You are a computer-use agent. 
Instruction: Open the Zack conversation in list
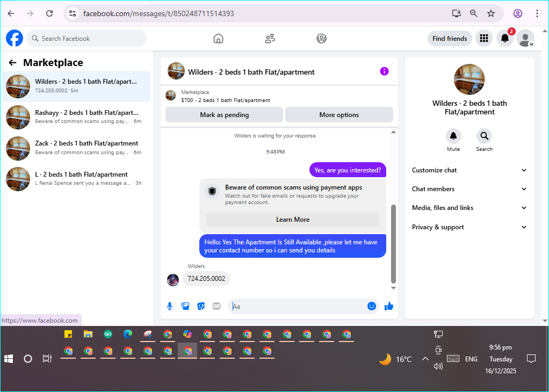(x=76, y=148)
